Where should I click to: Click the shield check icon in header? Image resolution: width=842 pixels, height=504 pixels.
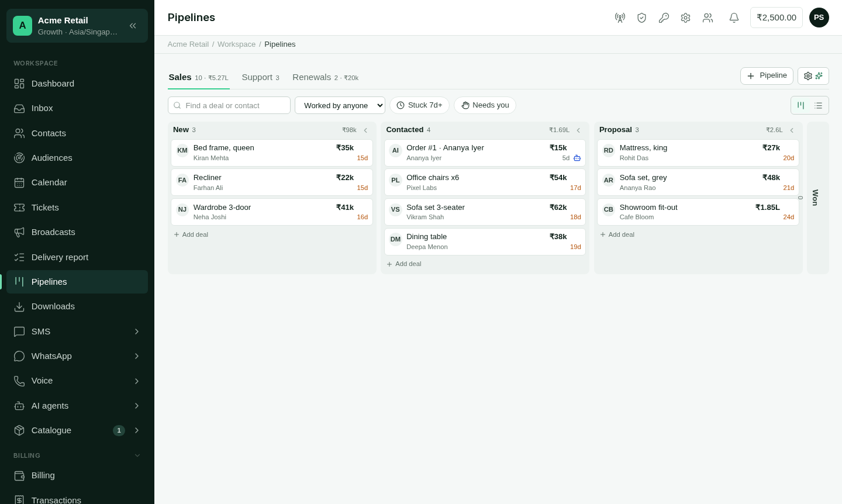(641, 18)
